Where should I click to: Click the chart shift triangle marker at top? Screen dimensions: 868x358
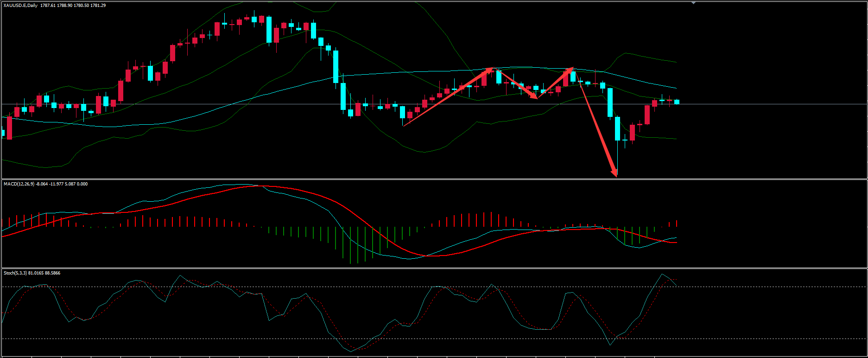(x=693, y=3)
